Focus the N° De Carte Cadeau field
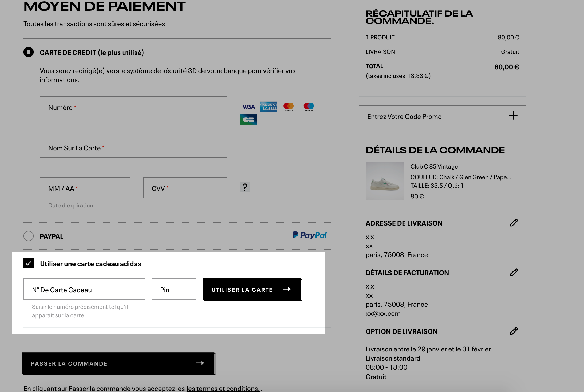The image size is (584, 392). pos(84,289)
